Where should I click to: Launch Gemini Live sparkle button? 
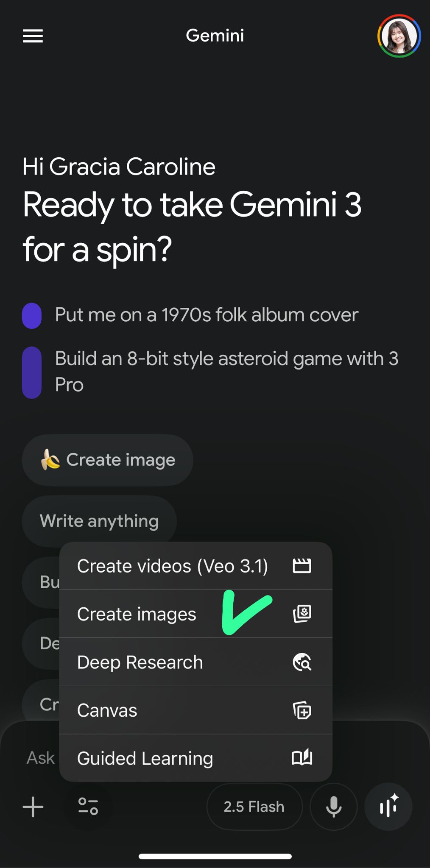coord(388,806)
